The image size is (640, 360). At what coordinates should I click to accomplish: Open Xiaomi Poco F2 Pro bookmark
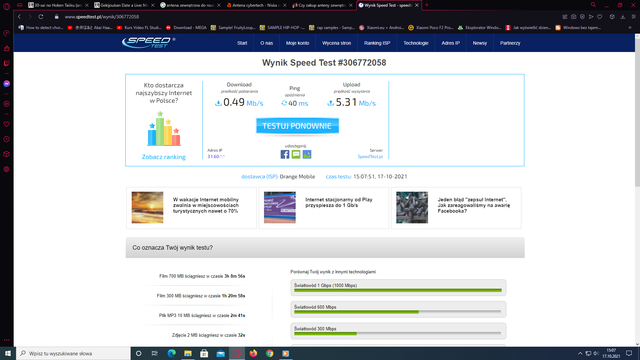click(431, 28)
